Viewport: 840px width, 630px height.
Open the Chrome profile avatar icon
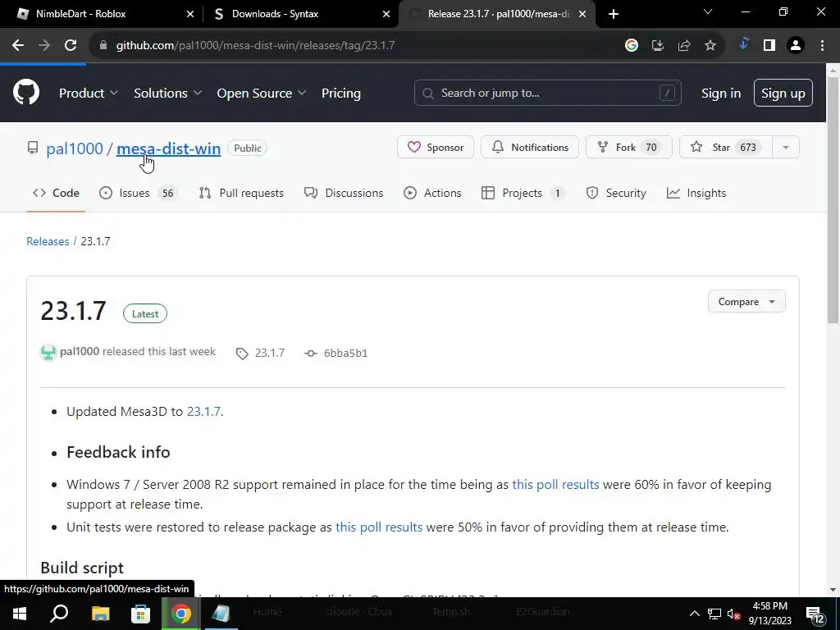tap(796, 46)
